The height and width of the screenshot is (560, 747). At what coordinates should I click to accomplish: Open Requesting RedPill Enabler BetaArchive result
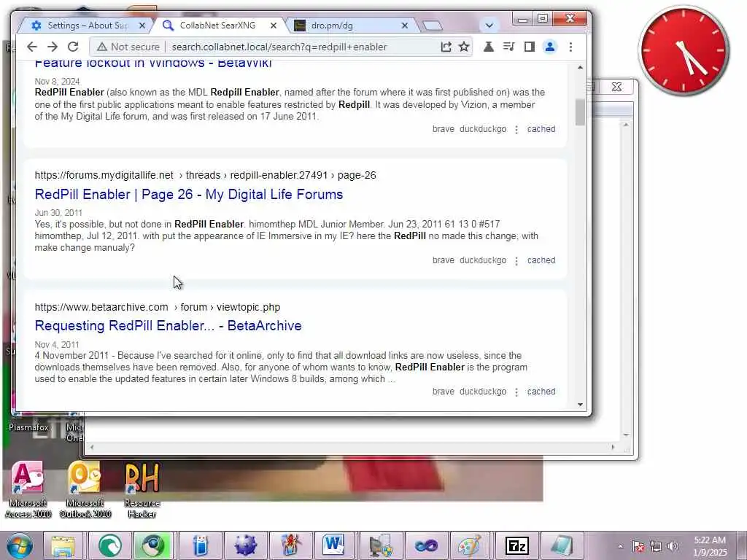click(169, 326)
